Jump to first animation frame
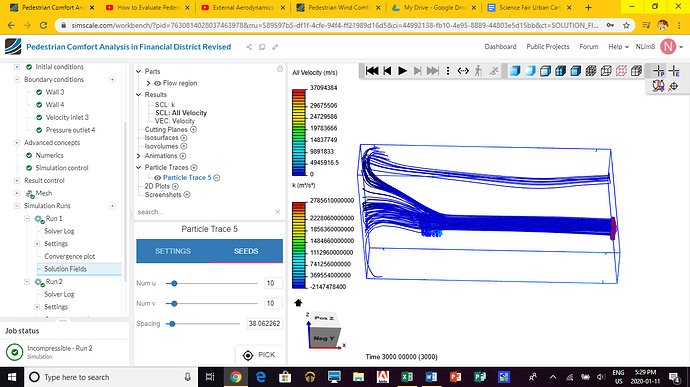 372,71
